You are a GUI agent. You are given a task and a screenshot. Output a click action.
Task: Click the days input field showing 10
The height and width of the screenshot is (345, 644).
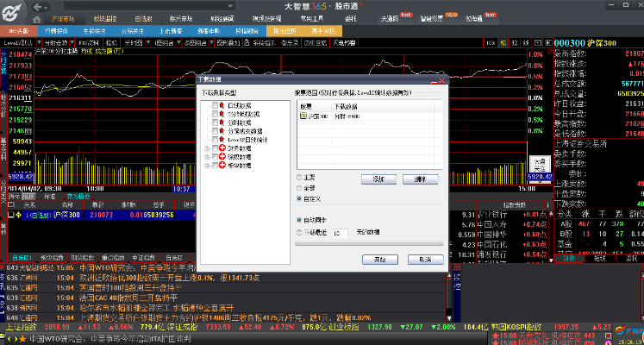click(340, 233)
